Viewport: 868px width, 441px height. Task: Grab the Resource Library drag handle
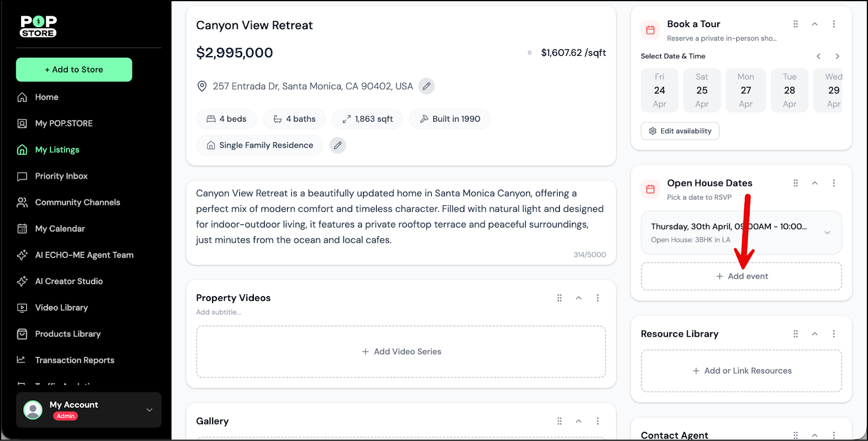795,334
